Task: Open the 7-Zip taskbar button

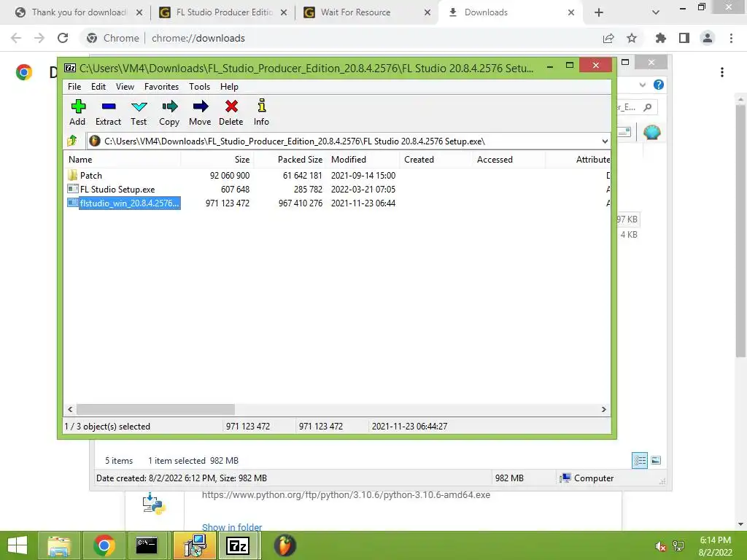Action: (x=239, y=545)
